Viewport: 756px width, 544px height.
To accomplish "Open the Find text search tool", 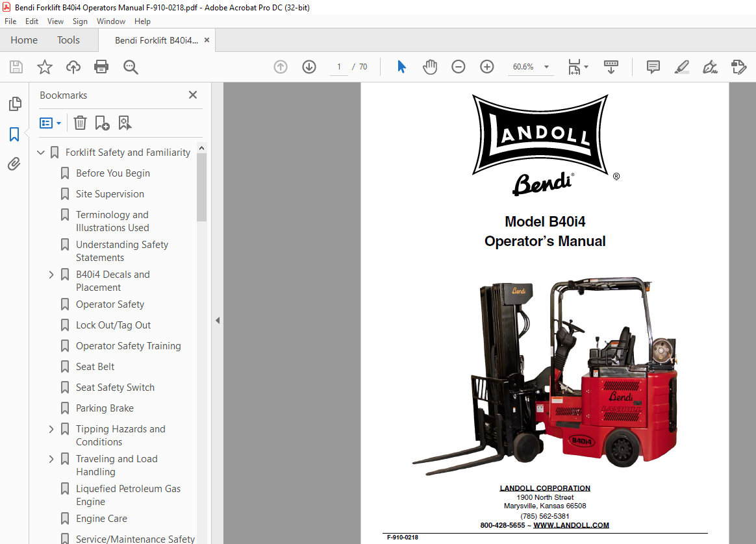I will click(x=131, y=67).
